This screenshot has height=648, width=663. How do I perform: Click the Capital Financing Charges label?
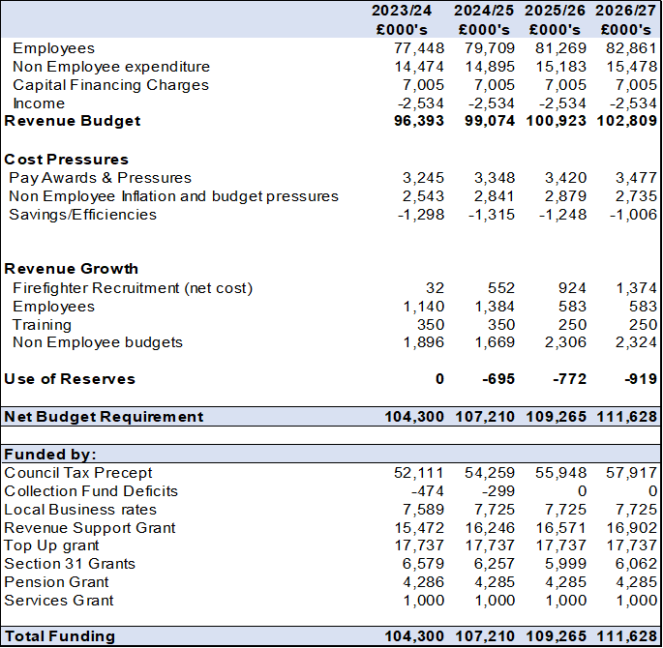click(110, 85)
